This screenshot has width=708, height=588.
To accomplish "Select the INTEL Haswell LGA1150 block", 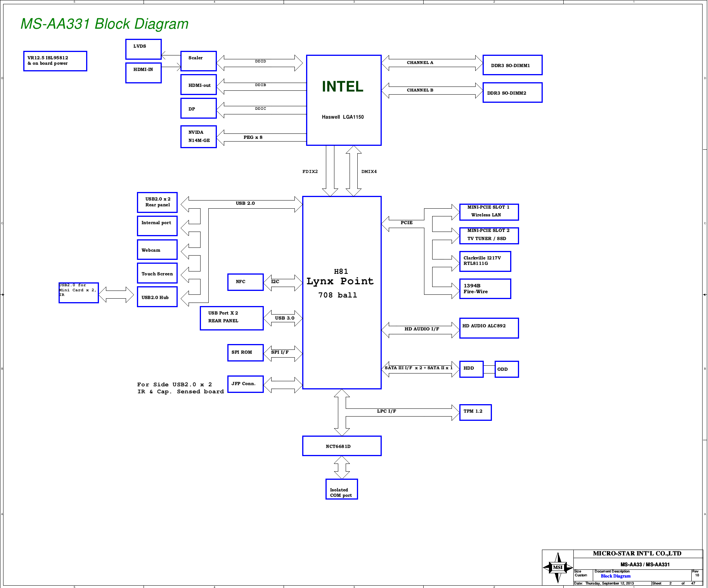I will 344,100.
